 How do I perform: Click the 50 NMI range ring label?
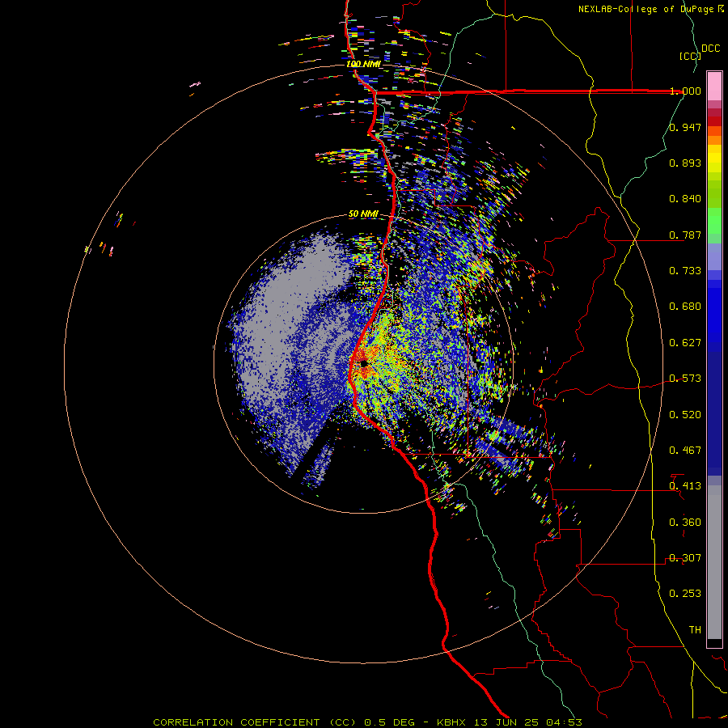pos(363,214)
